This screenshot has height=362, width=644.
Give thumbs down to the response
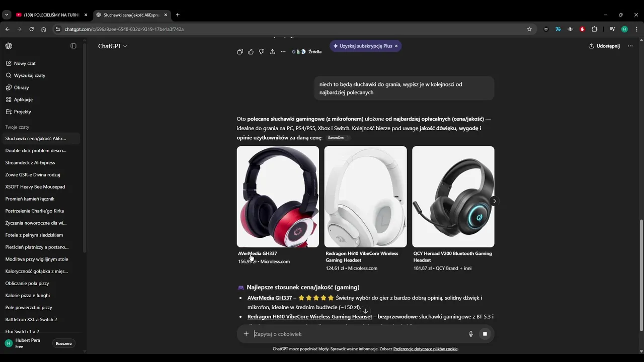(262, 52)
